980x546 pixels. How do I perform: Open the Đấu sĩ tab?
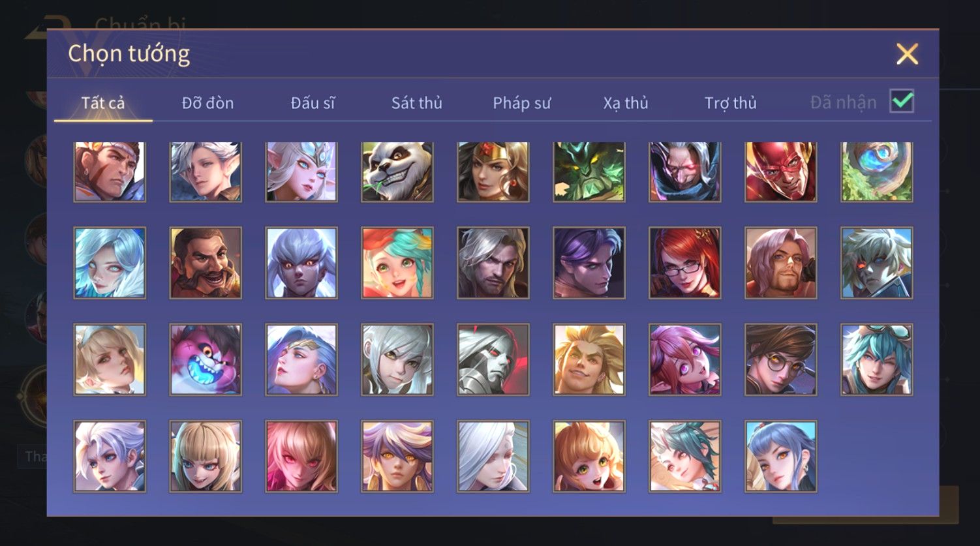(x=313, y=103)
